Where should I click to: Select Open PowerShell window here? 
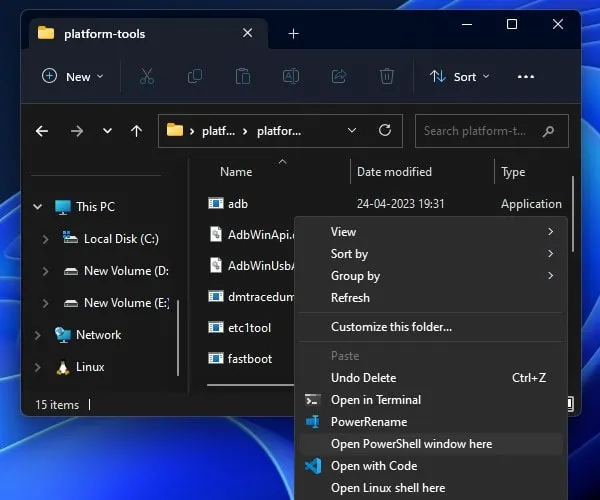(431, 444)
